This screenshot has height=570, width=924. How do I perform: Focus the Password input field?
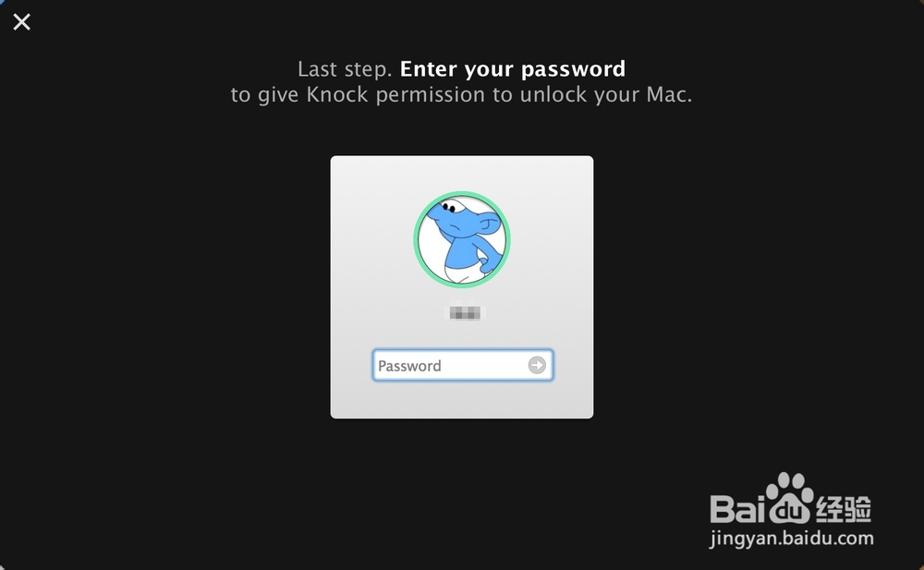pos(463,365)
